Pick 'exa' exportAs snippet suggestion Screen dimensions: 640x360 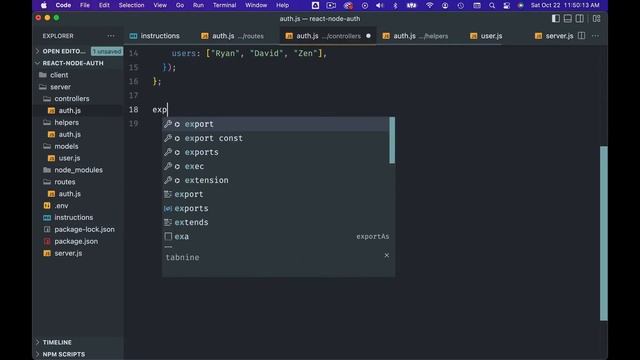[276, 236]
